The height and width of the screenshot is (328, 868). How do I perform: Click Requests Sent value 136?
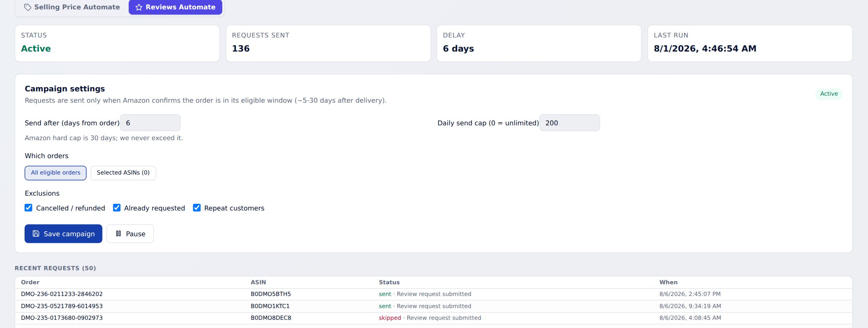point(241,48)
